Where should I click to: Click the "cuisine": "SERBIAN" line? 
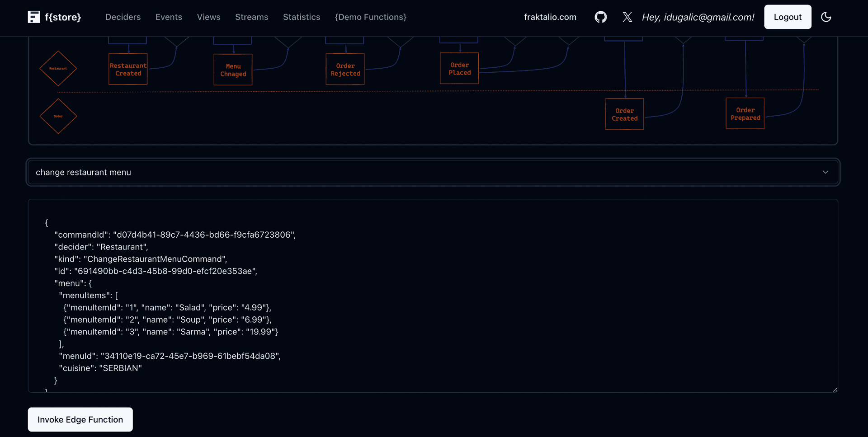[x=100, y=368]
